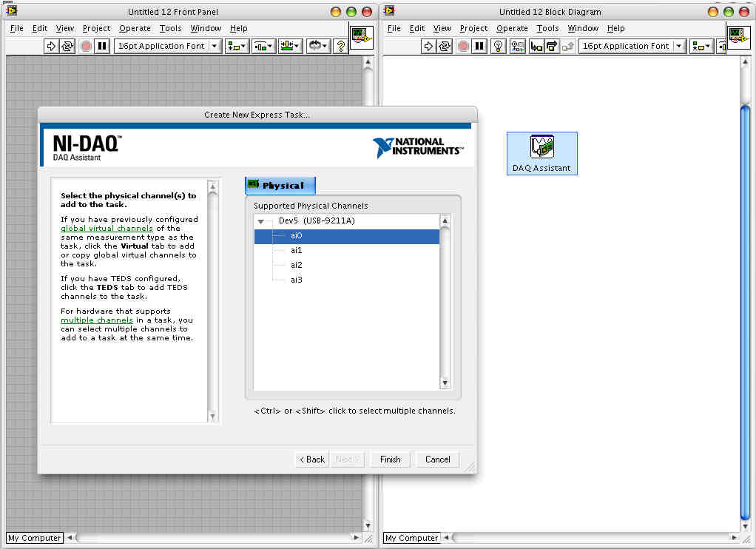Click up arrow of the channel list scrollbar
The width and height of the screenshot is (756, 549).
click(445, 221)
